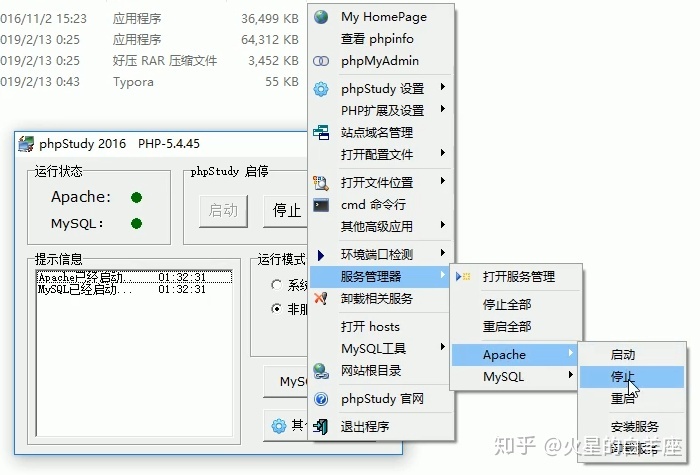Open phpMyAdmin from the menu
700x475 pixels.
[381, 61]
